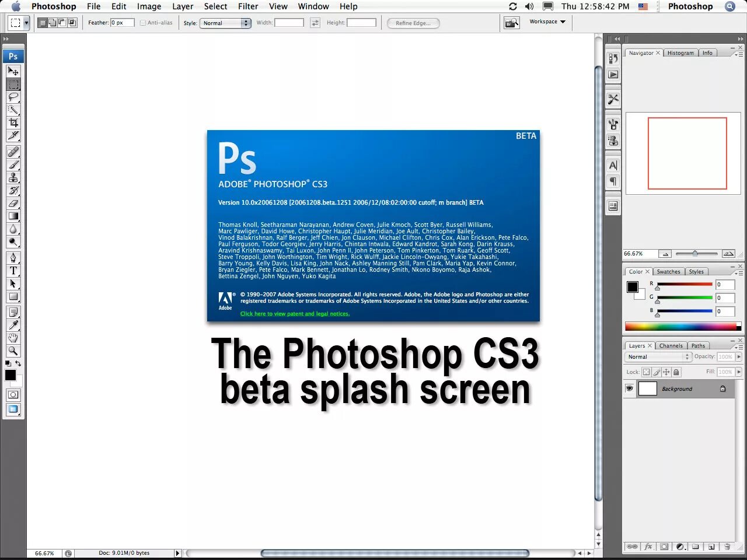Click the Refine Edge button

pos(413,23)
